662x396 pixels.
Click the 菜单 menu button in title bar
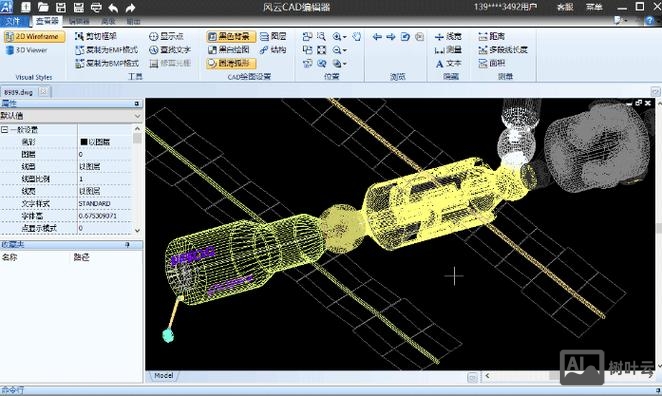coord(594,7)
